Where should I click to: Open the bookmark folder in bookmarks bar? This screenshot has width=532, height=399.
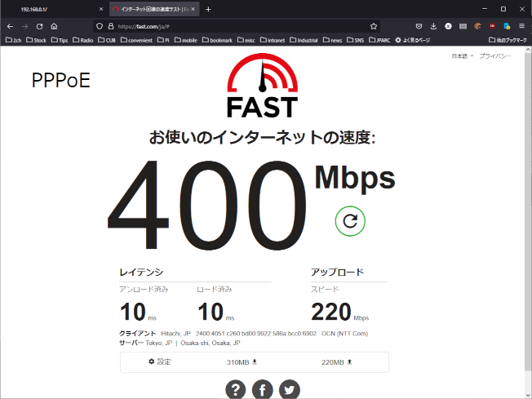coord(217,40)
